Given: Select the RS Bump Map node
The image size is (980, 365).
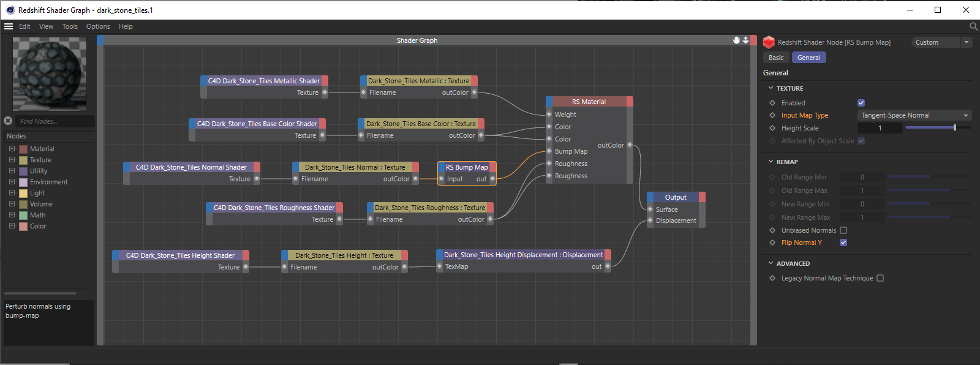Looking at the screenshot, I should tap(467, 167).
